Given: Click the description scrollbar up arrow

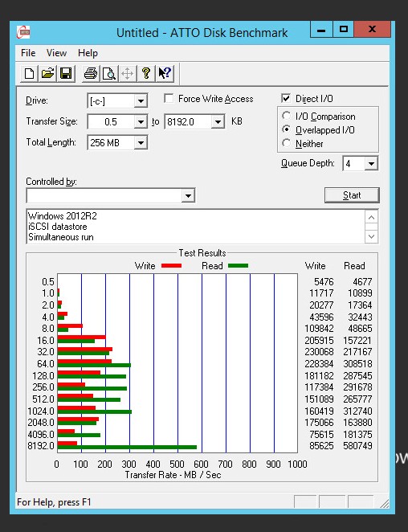Looking at the screenshot, I should 371,217.
